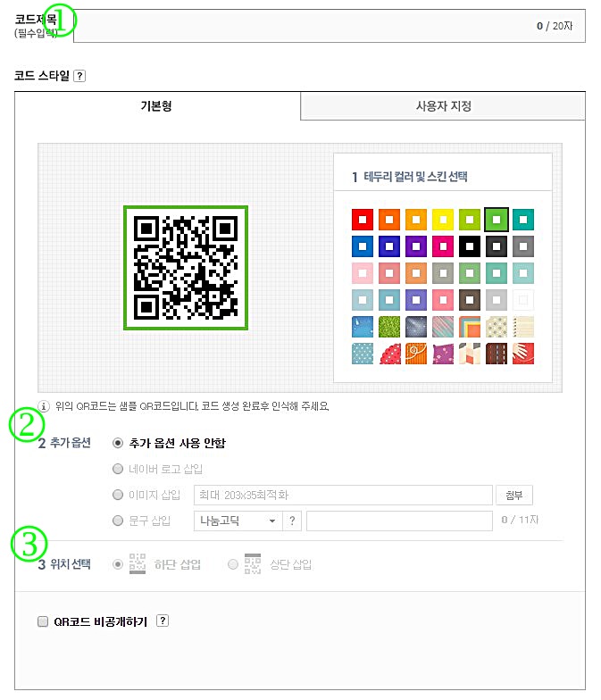Select 추가 옵션 사용 안함 radio button
Viewport: 601px width, 700px height.
click(118, 443)
